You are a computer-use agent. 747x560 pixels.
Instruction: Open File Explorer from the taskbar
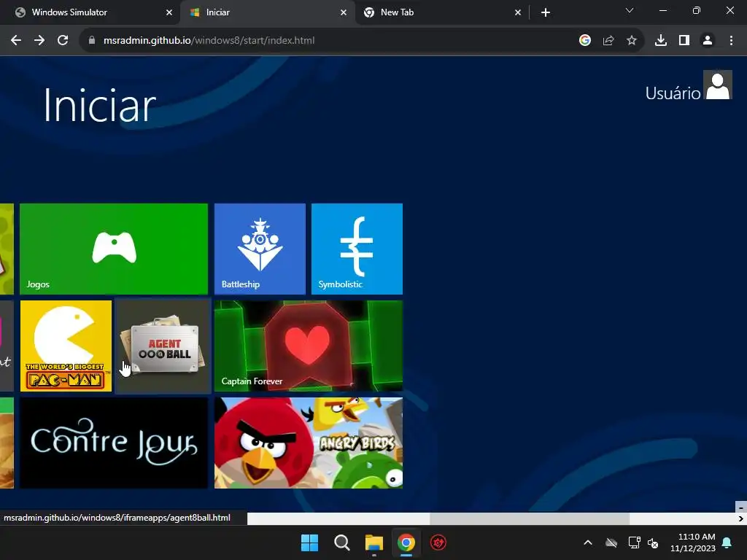tap(374, 542)
